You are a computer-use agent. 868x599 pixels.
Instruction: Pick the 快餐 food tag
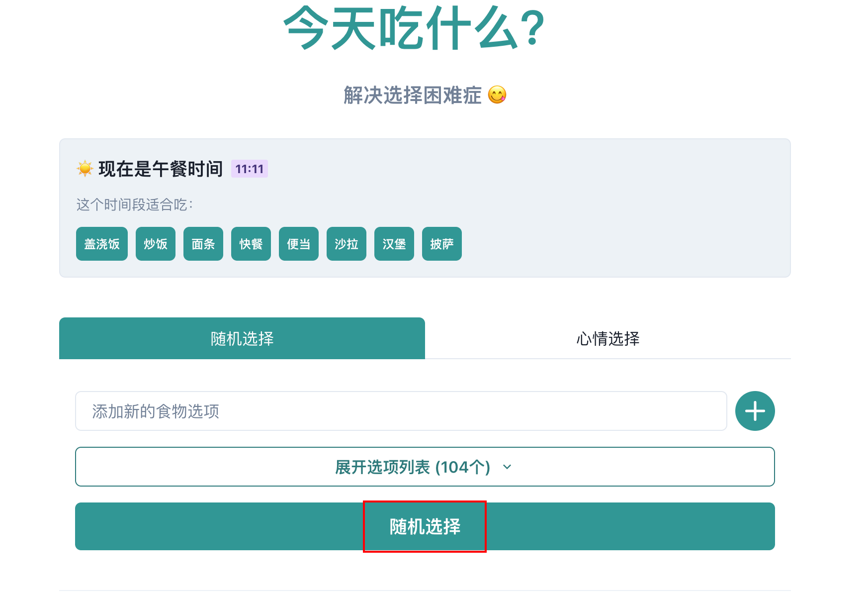pos(251,244)
